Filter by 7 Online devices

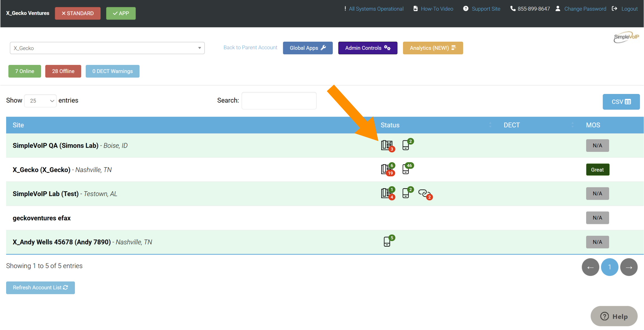tap(25, 71)
